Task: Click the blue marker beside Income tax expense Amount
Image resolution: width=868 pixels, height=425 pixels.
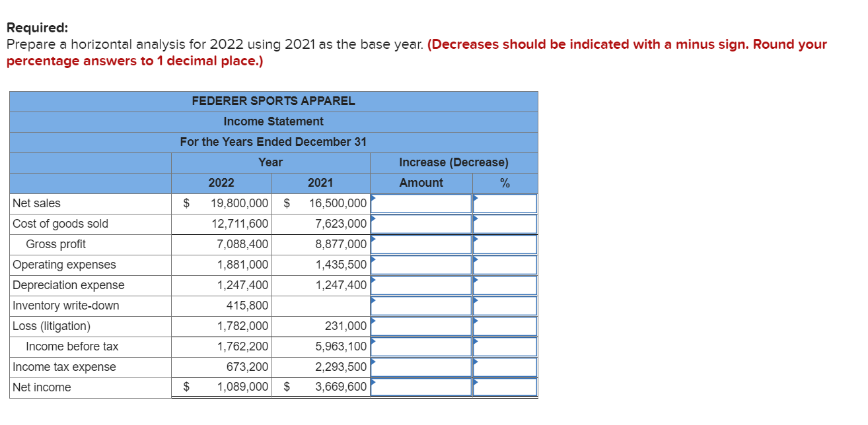Action: [374, 364]
